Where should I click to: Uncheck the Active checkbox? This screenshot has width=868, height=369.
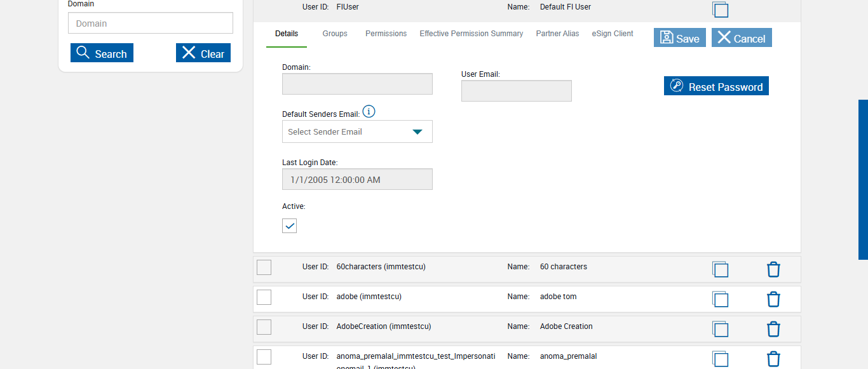coord(289,225)
